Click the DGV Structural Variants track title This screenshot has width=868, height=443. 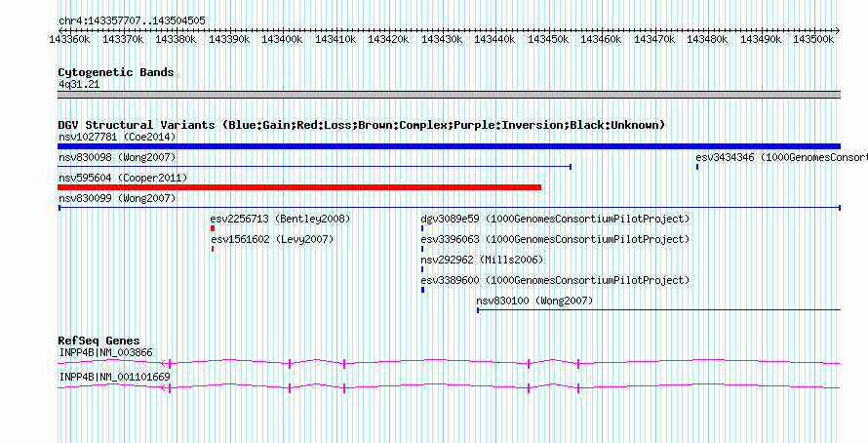tap(362, 125)
